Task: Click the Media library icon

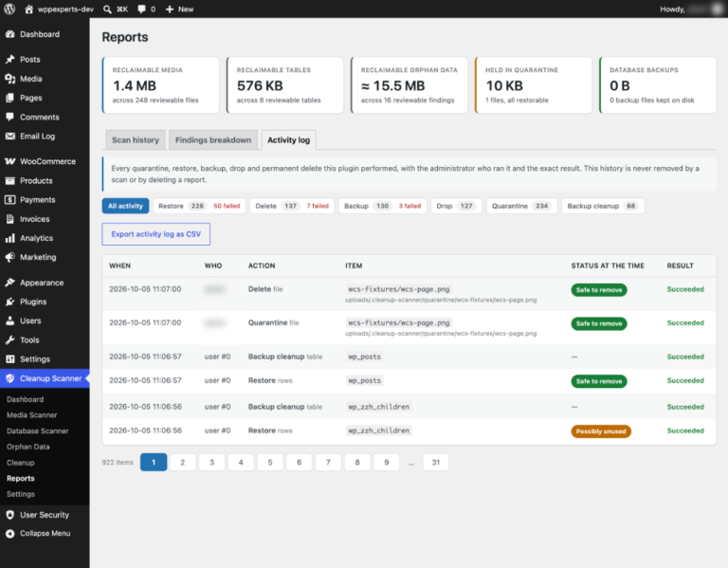Action: pyautogui.click(x=9, y=79)
